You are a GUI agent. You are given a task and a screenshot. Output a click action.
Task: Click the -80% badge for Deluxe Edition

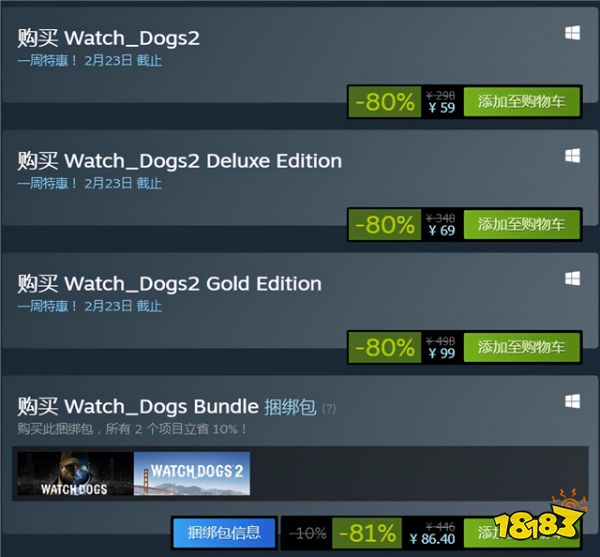385,225
